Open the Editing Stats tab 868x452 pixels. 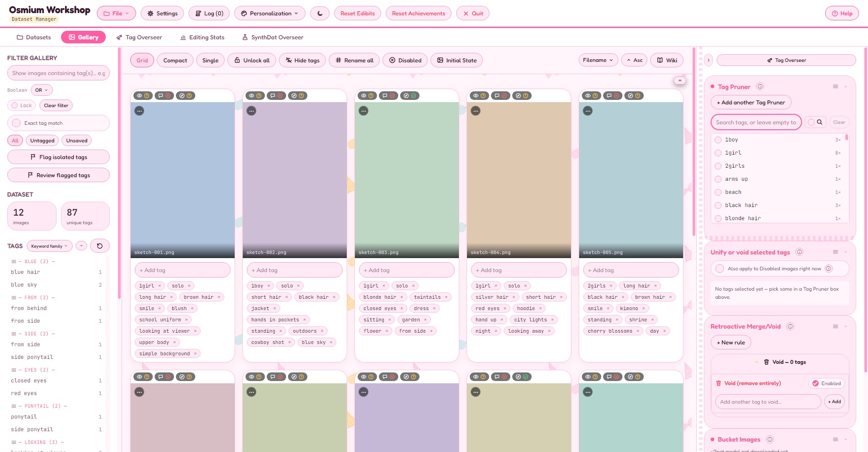(202, 38)
